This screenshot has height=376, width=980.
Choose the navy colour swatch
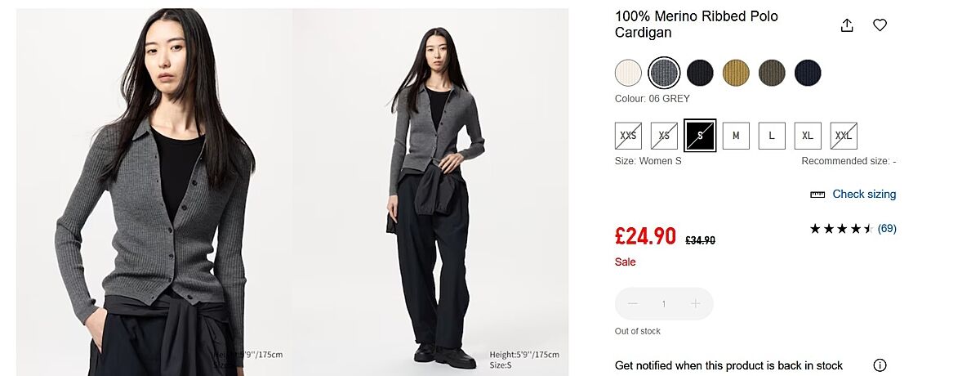click(x=808, y=73)
